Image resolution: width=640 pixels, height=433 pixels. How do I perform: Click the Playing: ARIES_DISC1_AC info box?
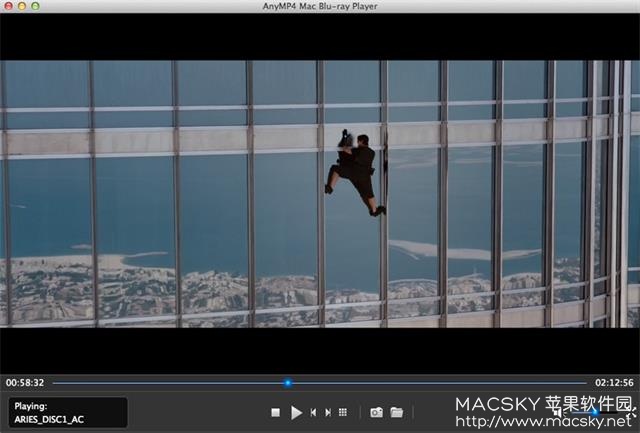[68, 412]
